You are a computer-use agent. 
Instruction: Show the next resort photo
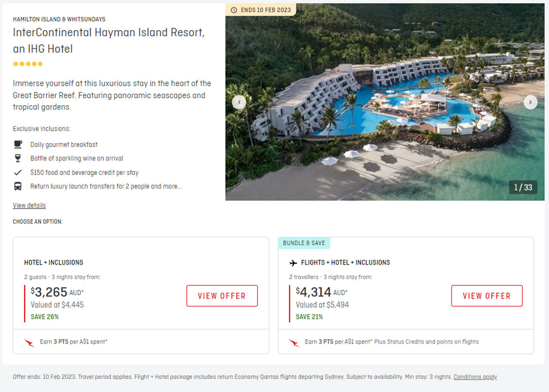click(x=530, y=102)
